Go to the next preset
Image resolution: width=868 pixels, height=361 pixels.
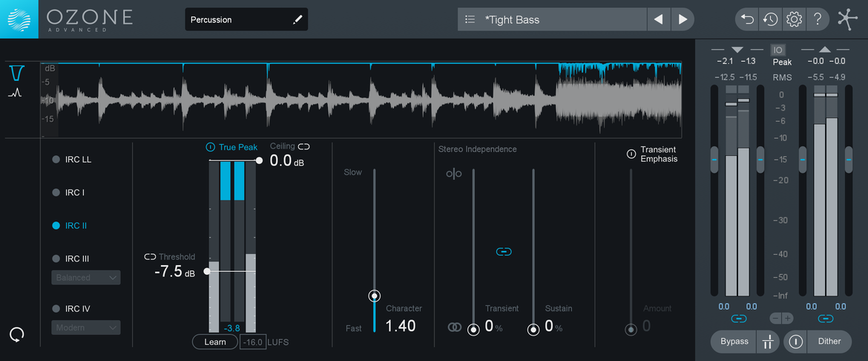(x=683, y=19)
